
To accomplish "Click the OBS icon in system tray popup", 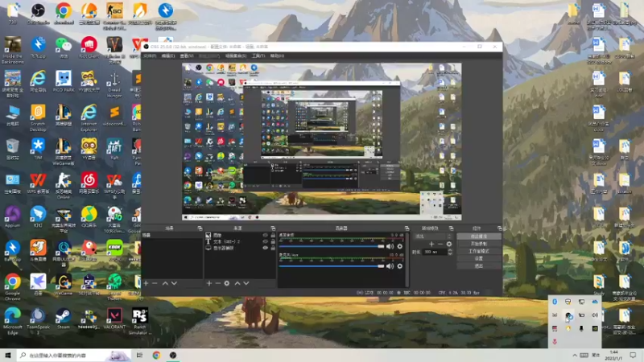I will (568, 315).
